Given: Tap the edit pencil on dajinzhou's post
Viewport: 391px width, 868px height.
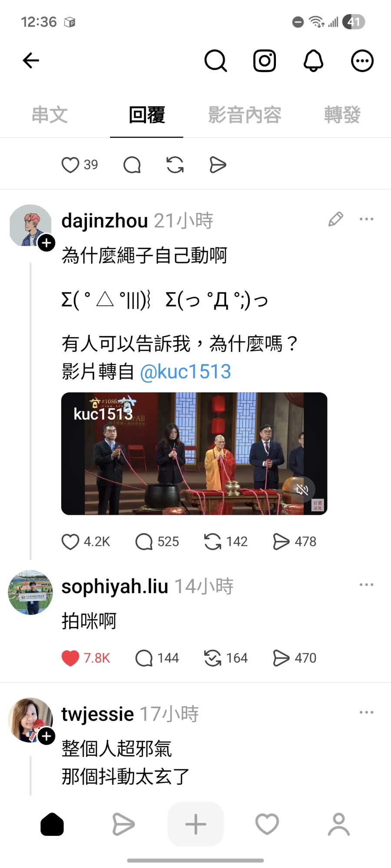Looking at the screenshot, I should pos(335,219).
